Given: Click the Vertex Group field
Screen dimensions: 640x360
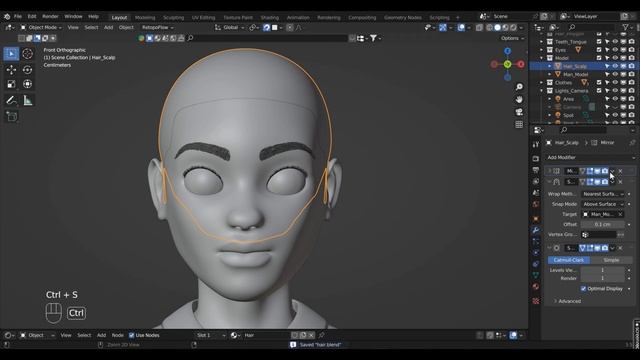Looking at the screenshot, I should [x=599, y=235].
